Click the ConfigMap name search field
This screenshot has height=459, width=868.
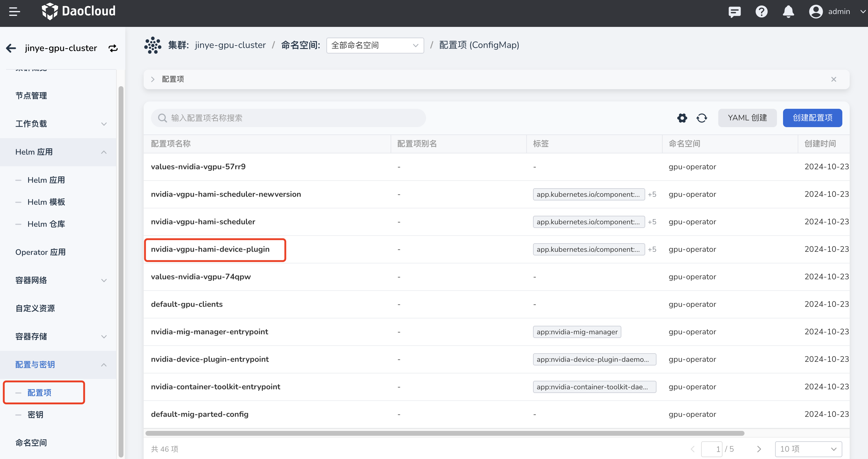pyautogui.click(x=289, y=118)
